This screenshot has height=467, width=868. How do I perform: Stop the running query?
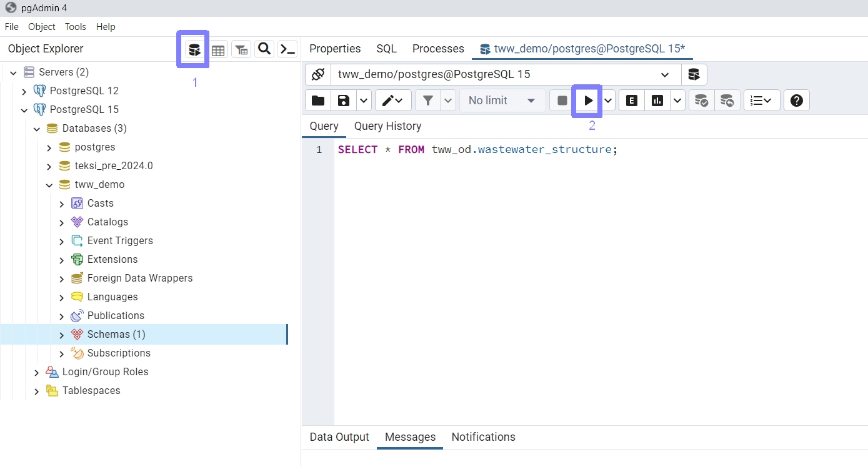point(562,101)
